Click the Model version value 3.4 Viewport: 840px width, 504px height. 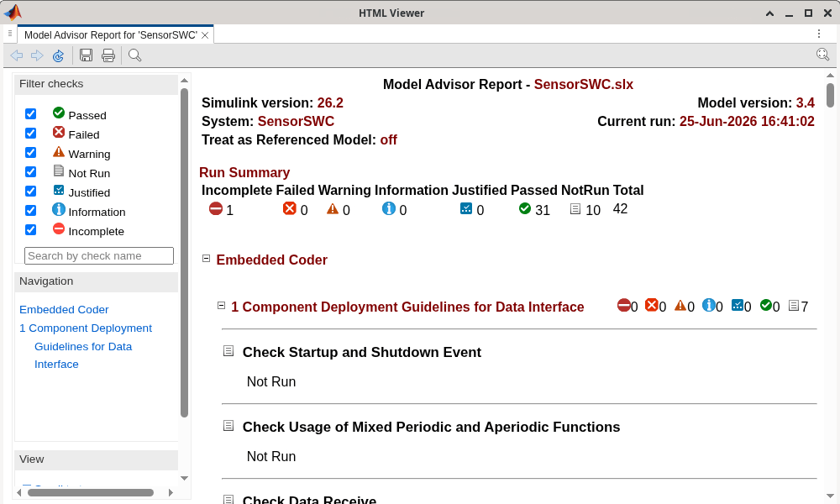[x=806, y=102]
